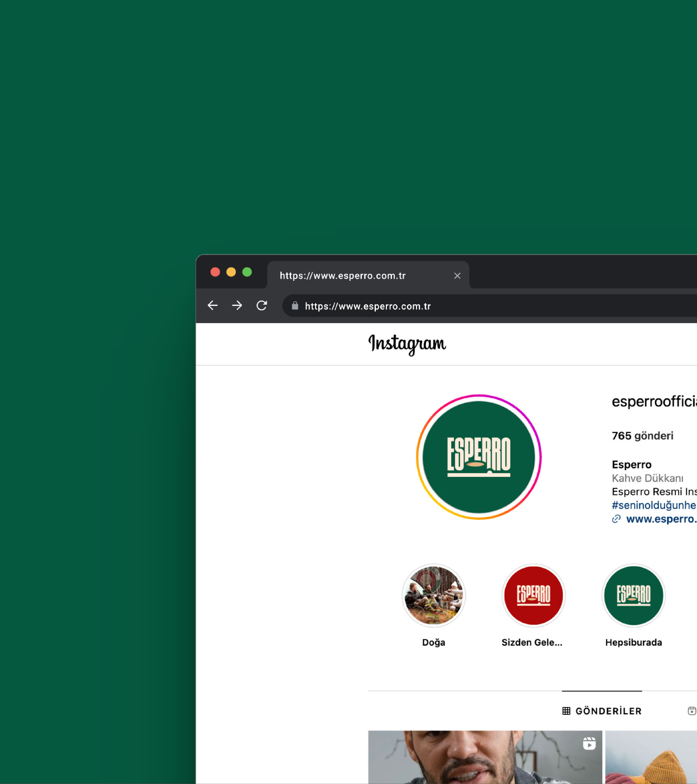Select the esperro.com.tr browser tab
The height and width of the screenshot is (784, 697).
pyautogui.click(x=368, y=275)
